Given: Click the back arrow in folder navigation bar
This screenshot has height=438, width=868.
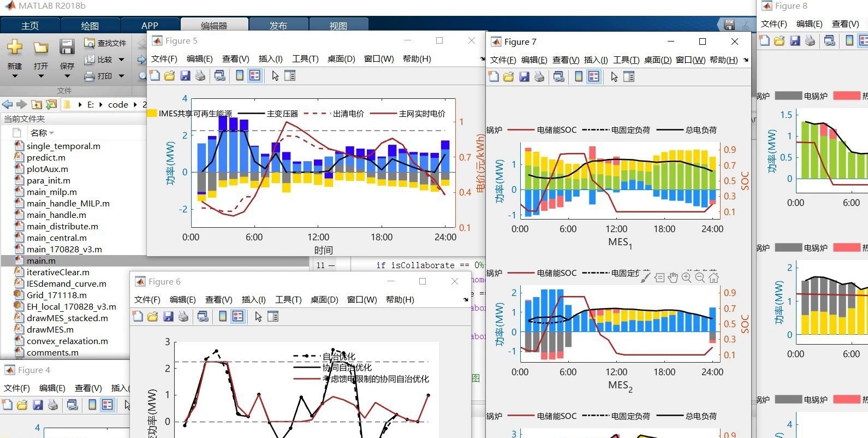Looking at the screenshot, I should (x=7, y=104).
